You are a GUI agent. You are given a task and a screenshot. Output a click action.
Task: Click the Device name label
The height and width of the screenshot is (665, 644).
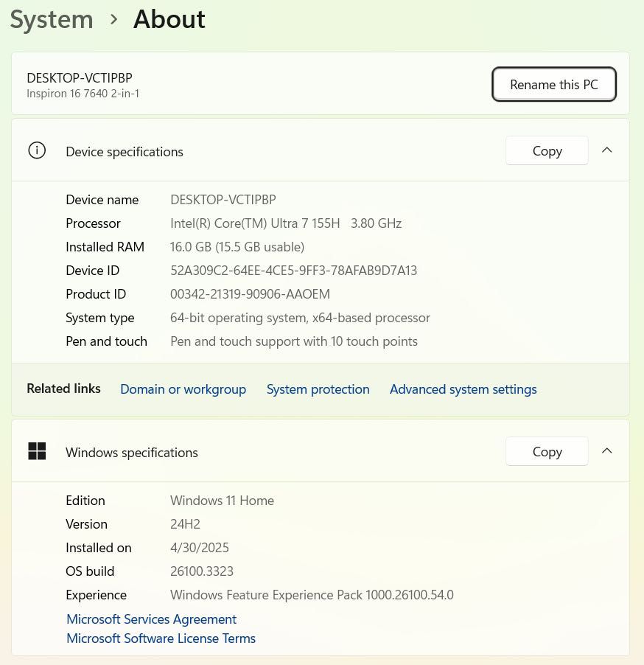102,199
